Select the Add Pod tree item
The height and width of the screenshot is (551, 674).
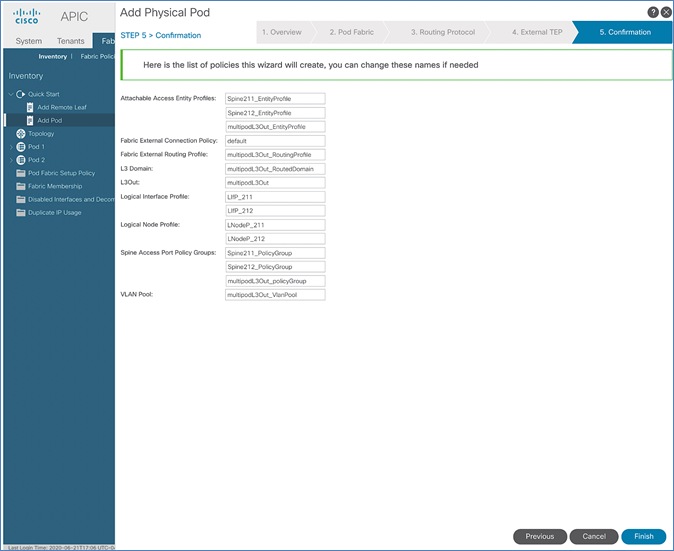pos(49,120)
